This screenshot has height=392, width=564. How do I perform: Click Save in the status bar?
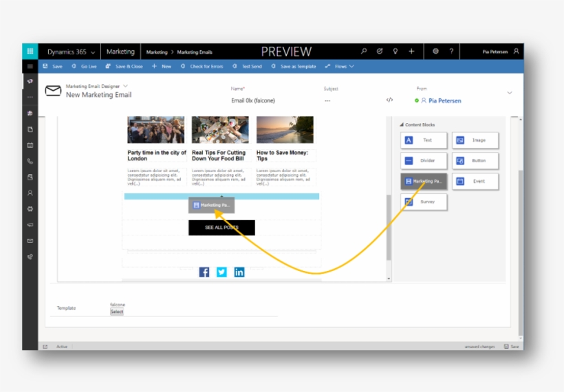coord(512,347)
